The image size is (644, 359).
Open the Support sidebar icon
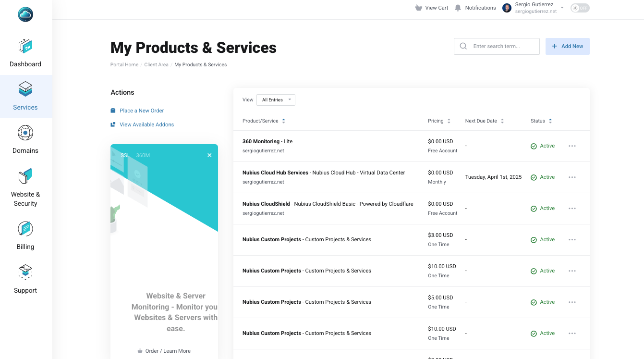click(25, 272)
